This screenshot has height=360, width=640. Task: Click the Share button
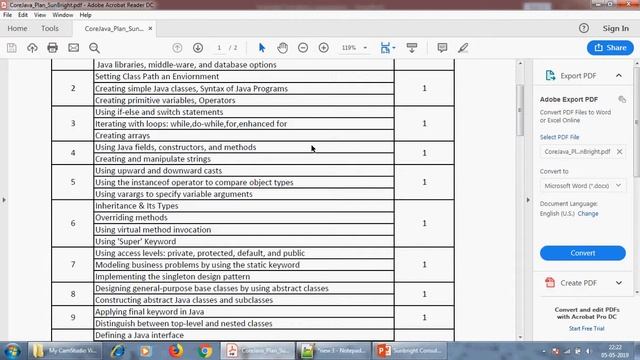point(610,48)
